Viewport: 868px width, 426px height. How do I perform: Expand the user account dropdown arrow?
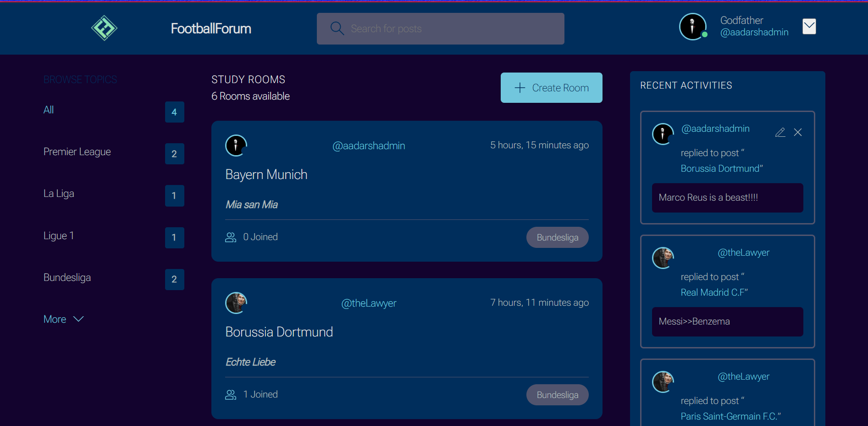tap(809, 27)
